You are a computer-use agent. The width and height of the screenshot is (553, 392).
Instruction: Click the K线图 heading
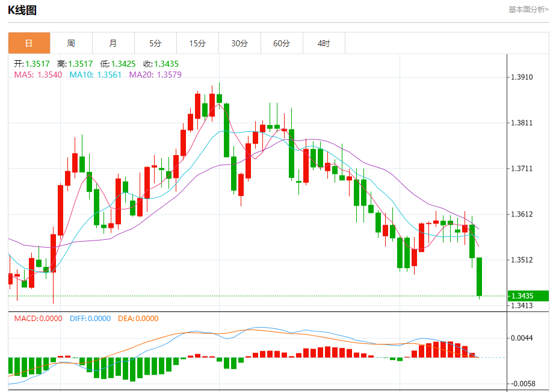22,10
